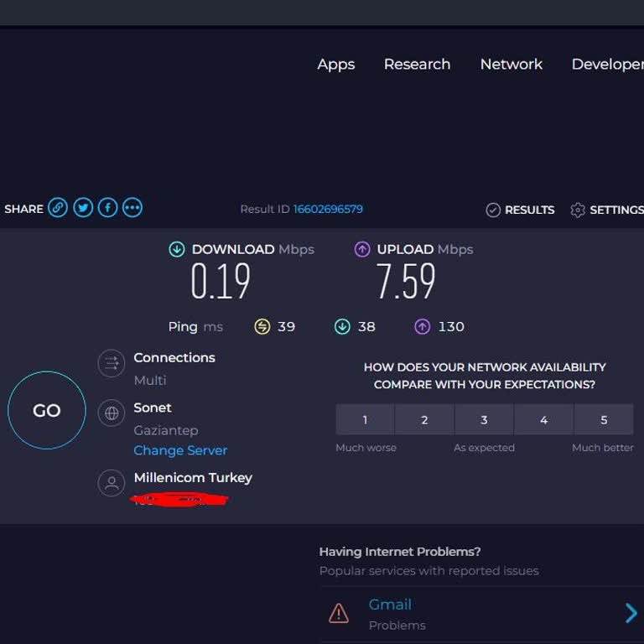Click the Connections mode icon
Viewport: 644px width, 644px height.
112,363
